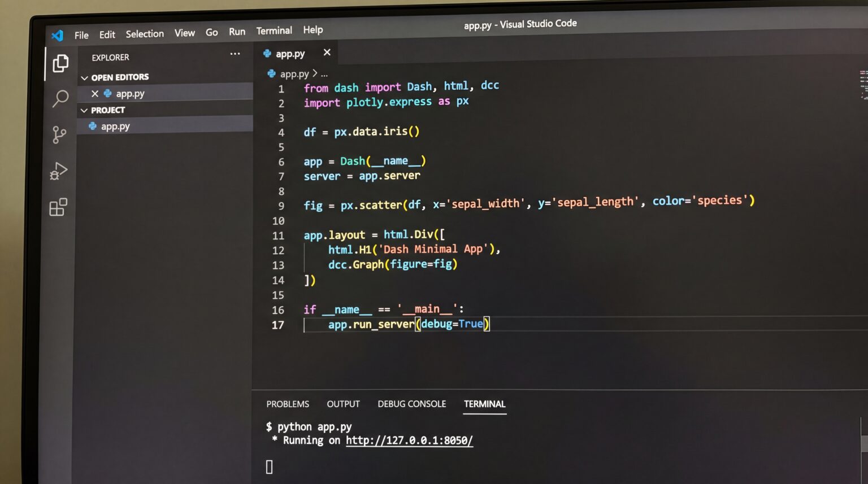
Task: Open Explorer more actions ellipsis
Action: 235,54
